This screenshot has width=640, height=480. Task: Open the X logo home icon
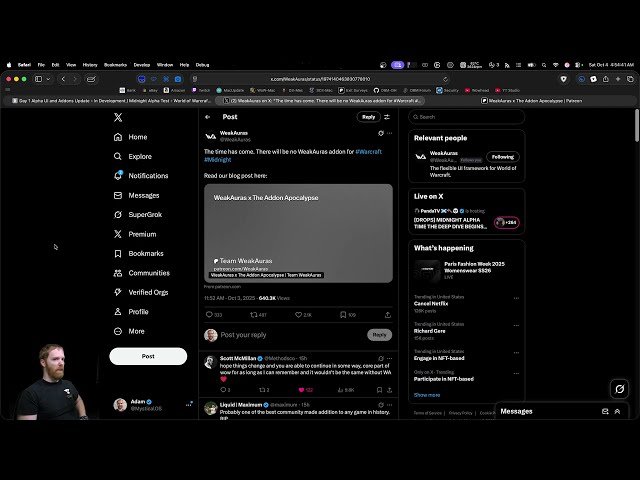[118, 118]
